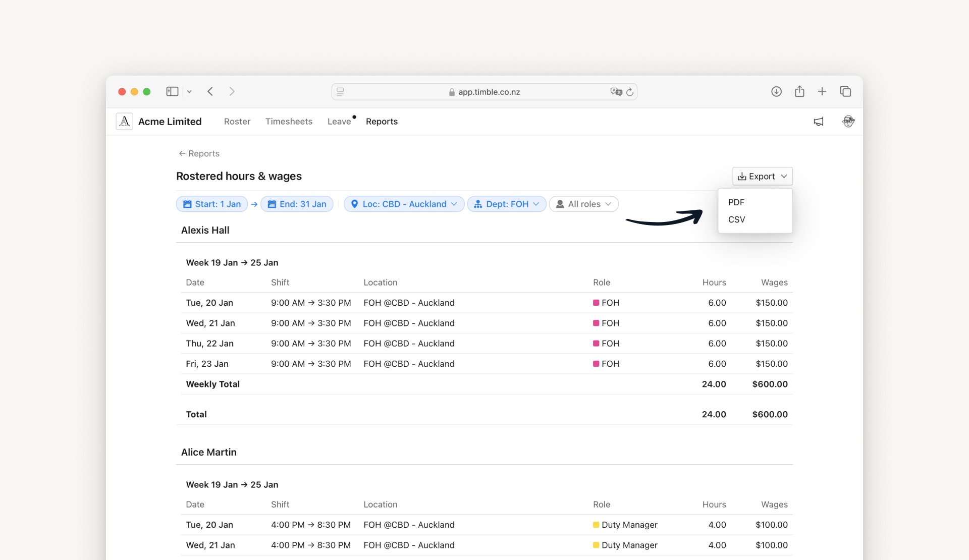Choose CSV export option
The height and width of the screenshot is (560, 969).
pyautogui.click(x=737, y=219)
